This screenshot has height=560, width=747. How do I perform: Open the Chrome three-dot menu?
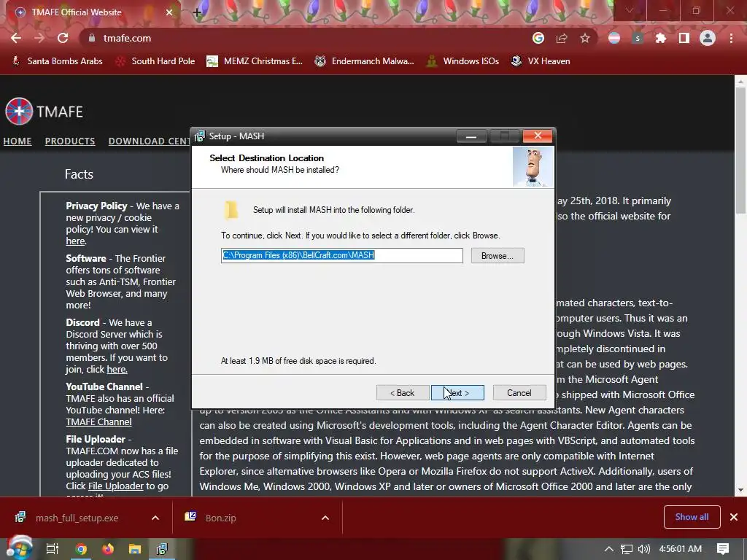[731, 38]
